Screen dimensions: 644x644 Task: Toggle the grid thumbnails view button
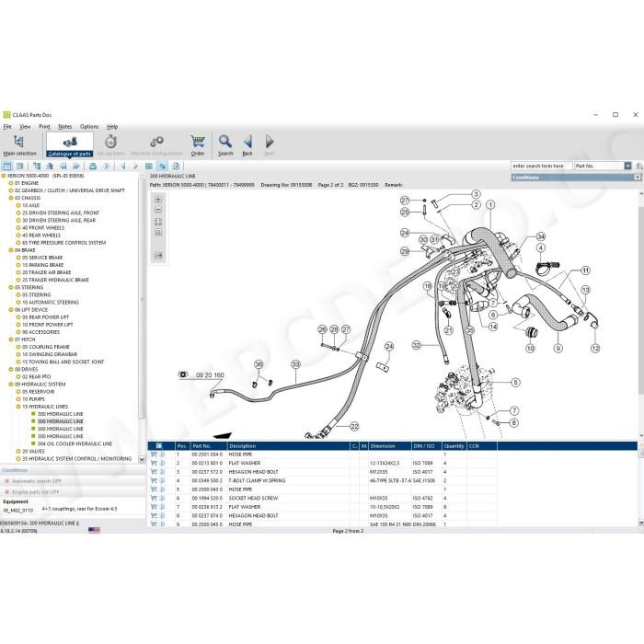point(149,166)
